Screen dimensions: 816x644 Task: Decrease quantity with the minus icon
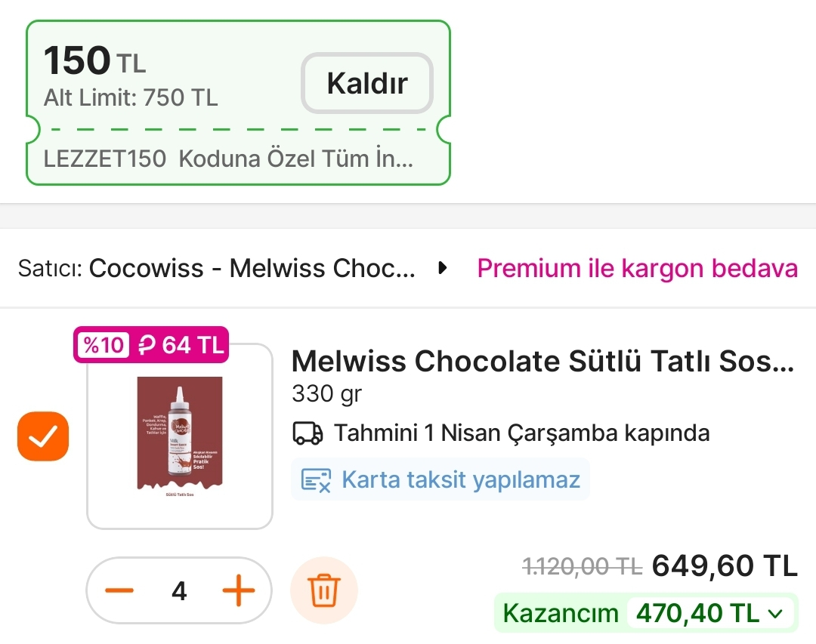(119, 590)
